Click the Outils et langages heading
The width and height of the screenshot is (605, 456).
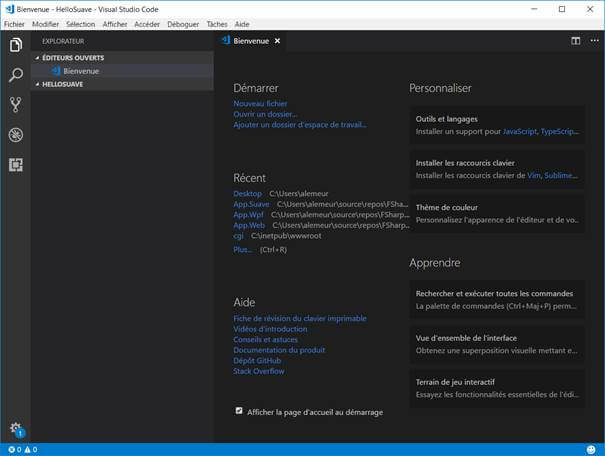pos(446,119)
